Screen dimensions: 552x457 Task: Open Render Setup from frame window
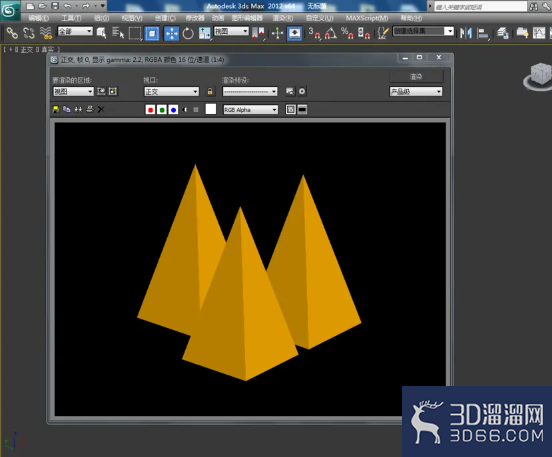(x=290, y=92)
